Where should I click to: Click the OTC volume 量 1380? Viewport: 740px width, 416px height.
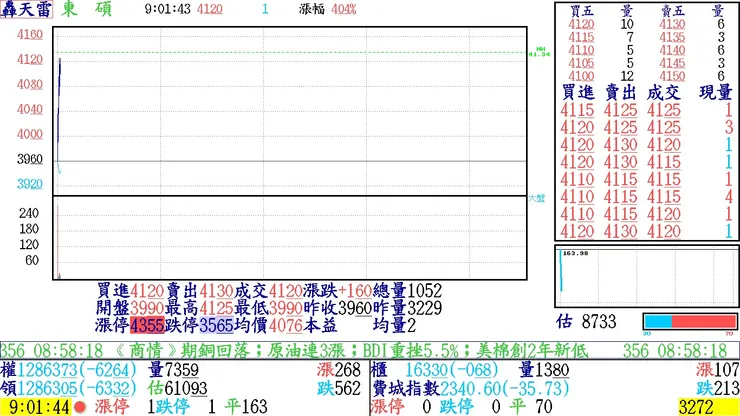tap(543, 369)
